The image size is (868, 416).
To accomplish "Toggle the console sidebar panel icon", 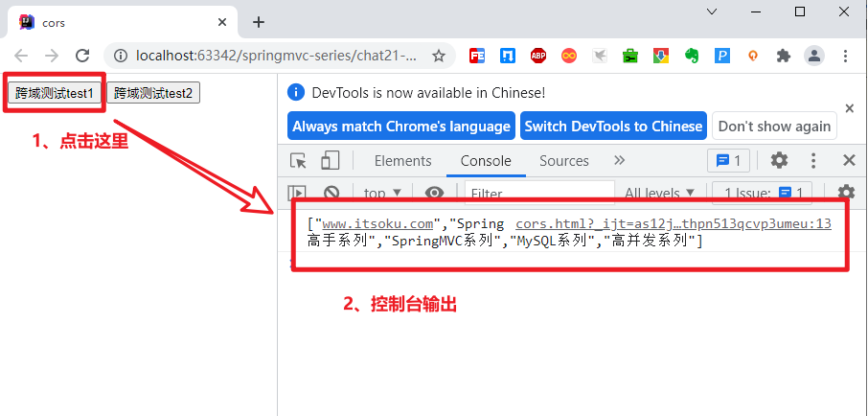I will click(298, 194).
